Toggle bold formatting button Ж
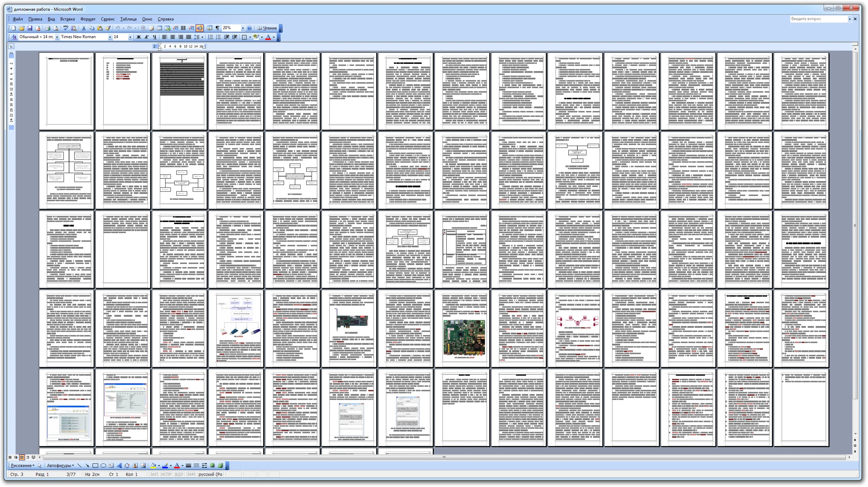Image resolution: width=868 pixels, height=487 pixels. [x=139, y=37]
